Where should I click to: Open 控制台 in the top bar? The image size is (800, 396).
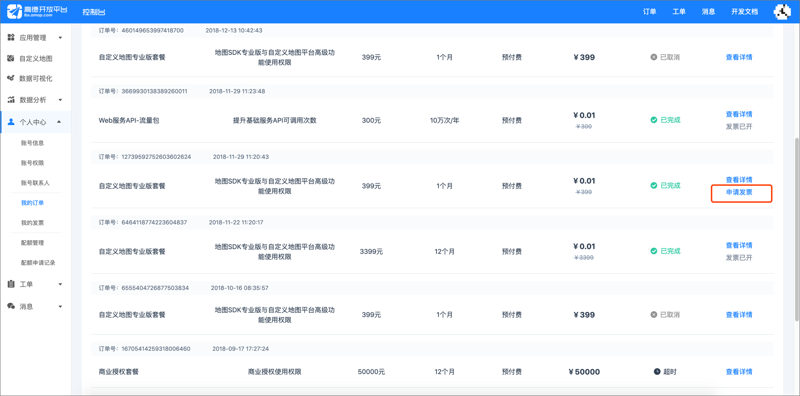(x=94, y=12)
